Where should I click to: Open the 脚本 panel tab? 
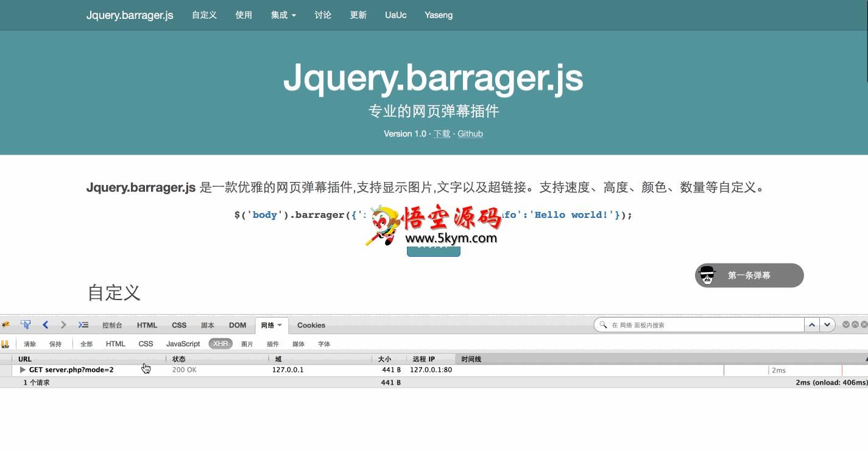208,325
